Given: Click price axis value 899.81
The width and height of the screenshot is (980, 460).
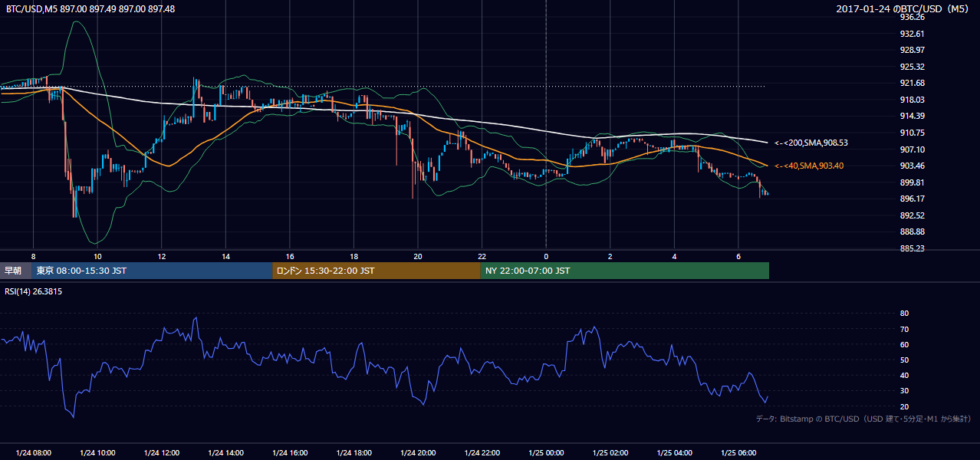Looking at the screenshot, I should [912, 182].
